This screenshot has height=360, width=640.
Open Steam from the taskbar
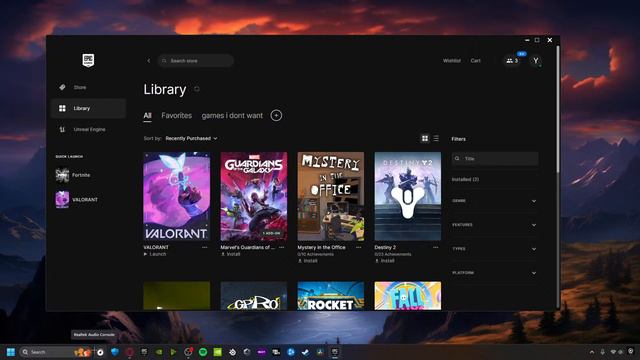(x=305, y=352)
